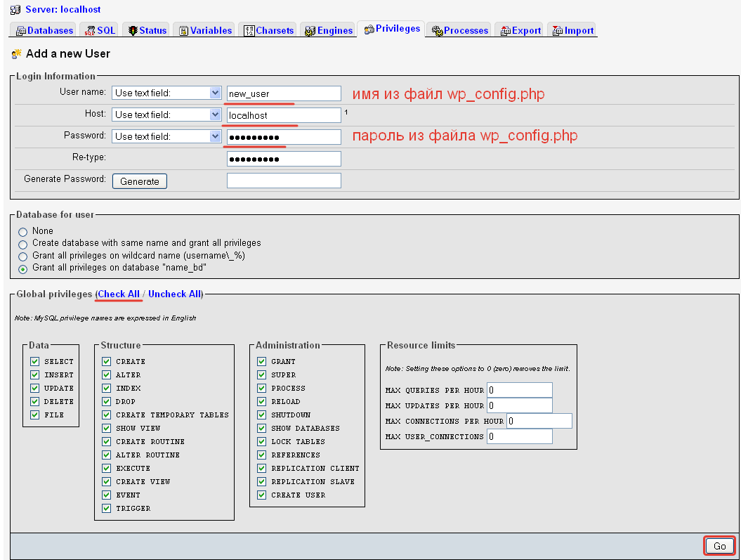Select the 'None' database radio option
This screenshot has width=741, height=560.
click(23, 232)
